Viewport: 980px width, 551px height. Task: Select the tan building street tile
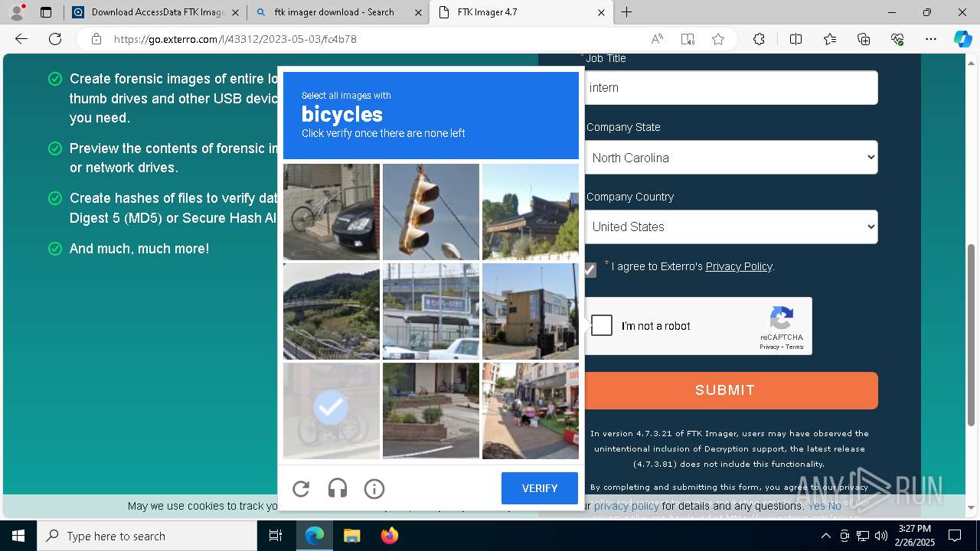pos(531,311)
